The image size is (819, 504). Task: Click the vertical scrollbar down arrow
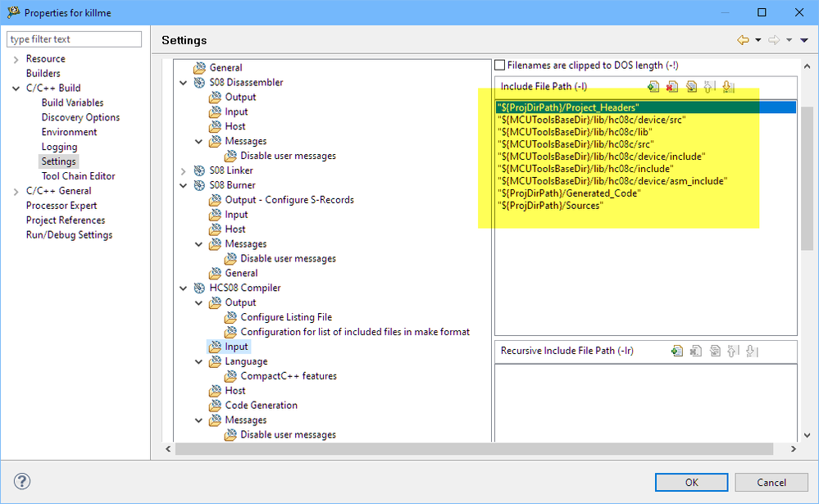(x=807, y=434)
